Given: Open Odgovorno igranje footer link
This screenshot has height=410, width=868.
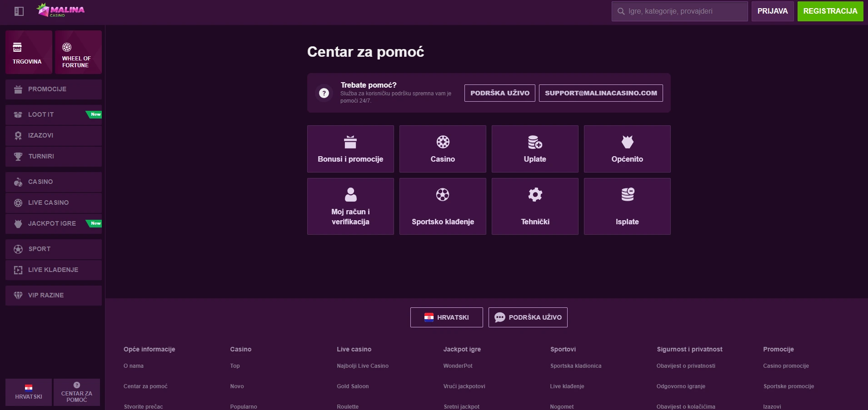Looking at the screenshot, I should tap(681, 386).
